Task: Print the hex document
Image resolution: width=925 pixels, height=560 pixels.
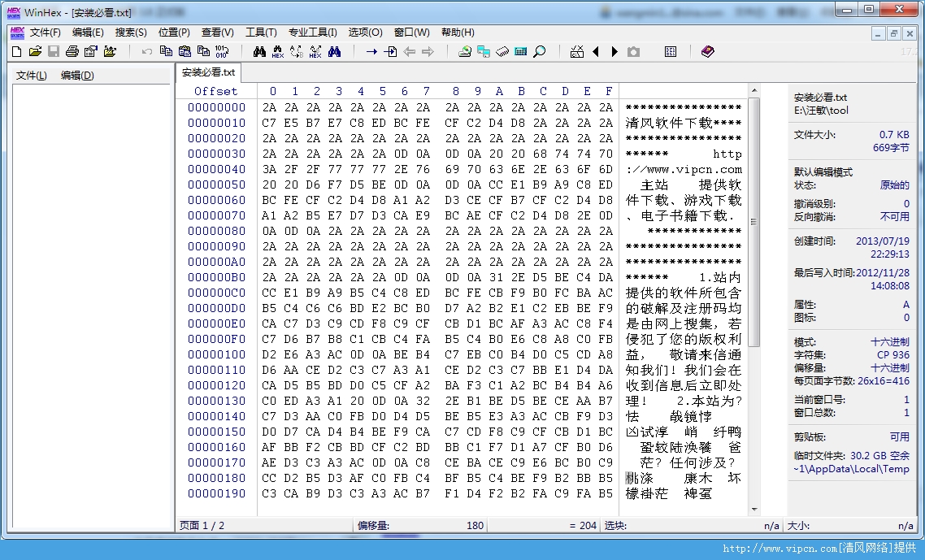Action: click(x=72, y=51)
